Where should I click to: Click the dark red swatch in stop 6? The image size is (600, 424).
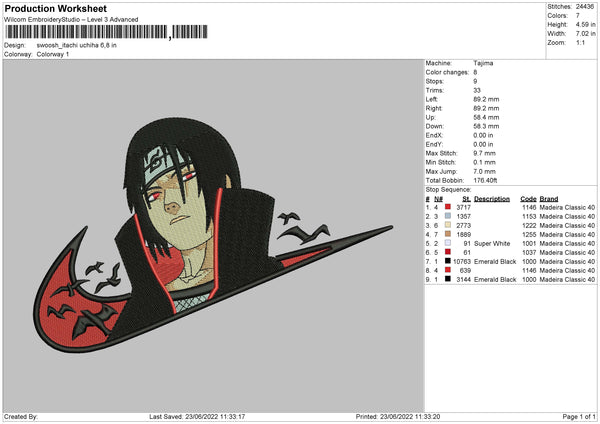click(447, 252)
